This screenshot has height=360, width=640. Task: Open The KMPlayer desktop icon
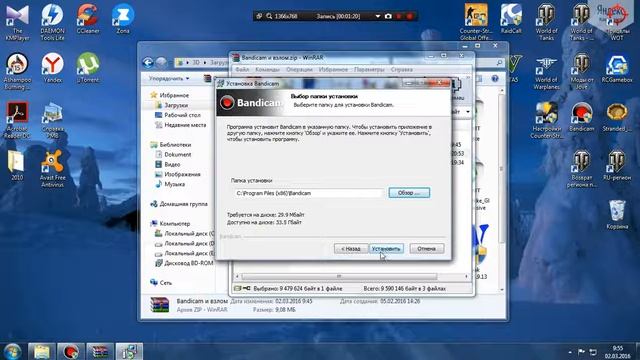coord(17,22)
